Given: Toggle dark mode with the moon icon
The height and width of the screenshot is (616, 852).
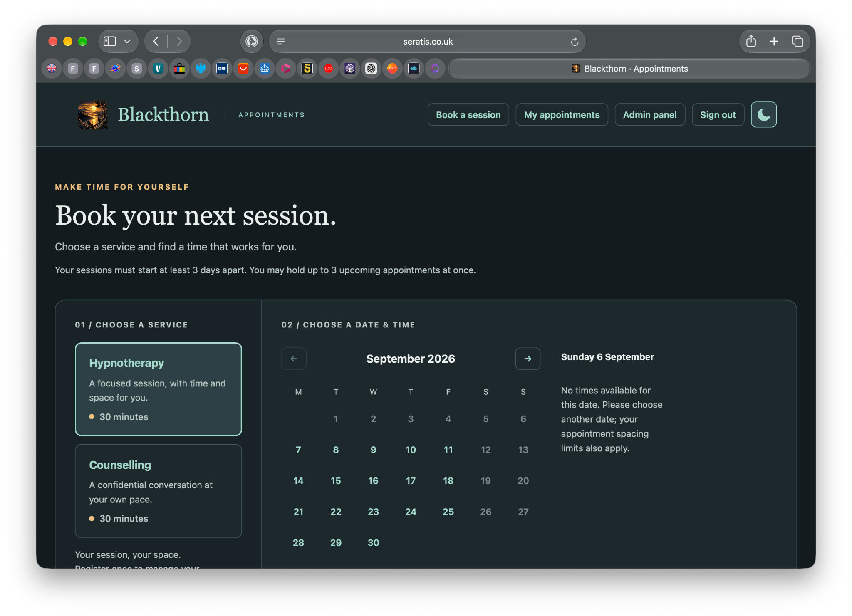Looking at the screenshot, I should 763,115.
